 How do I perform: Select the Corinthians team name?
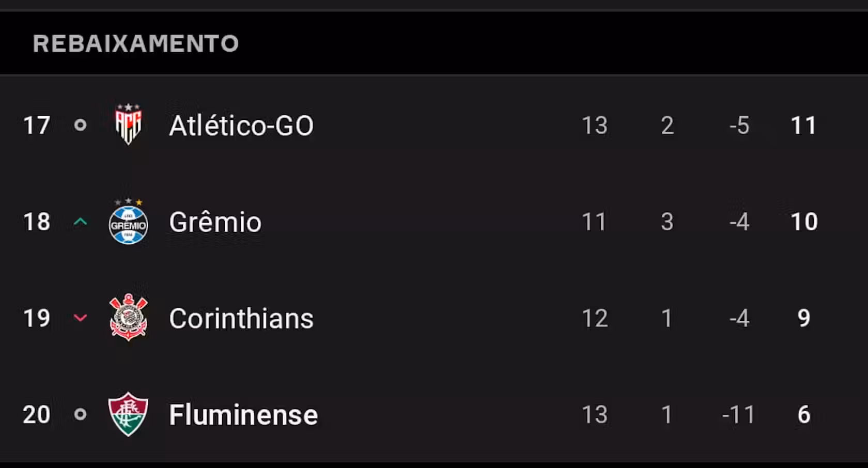[241, 318]
